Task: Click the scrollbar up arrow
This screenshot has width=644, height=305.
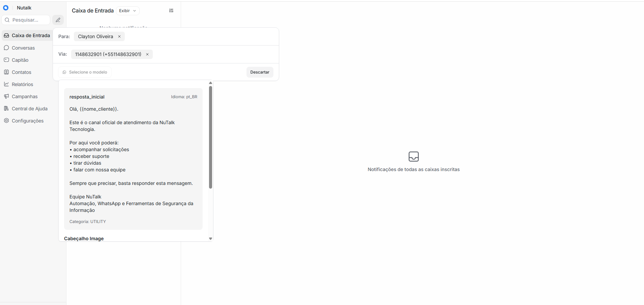Action: point(210,83)
